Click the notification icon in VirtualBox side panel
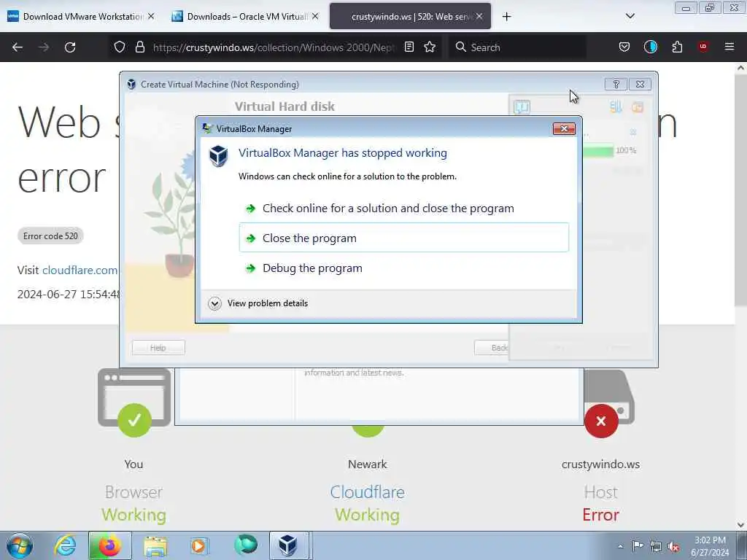Screen dimensions: 747x560 point(522,106)
